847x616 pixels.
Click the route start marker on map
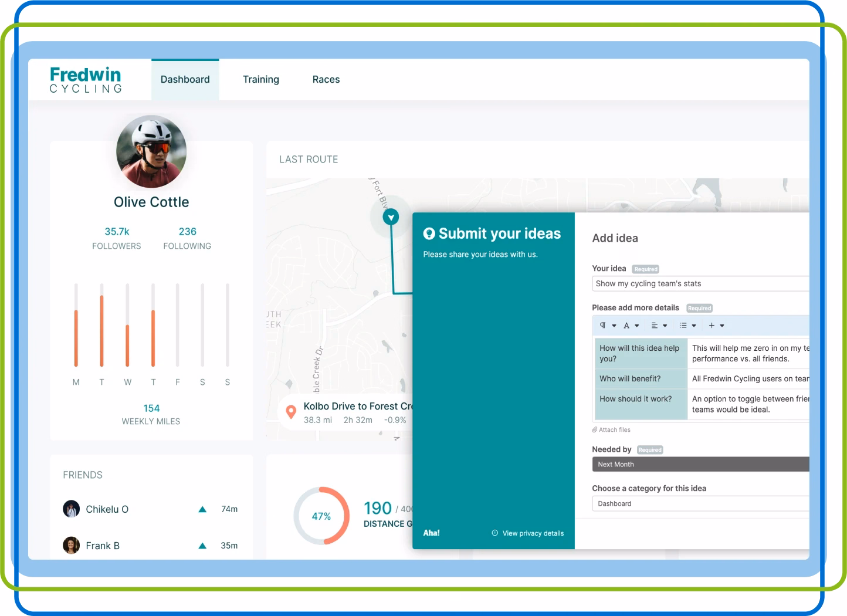391,217
